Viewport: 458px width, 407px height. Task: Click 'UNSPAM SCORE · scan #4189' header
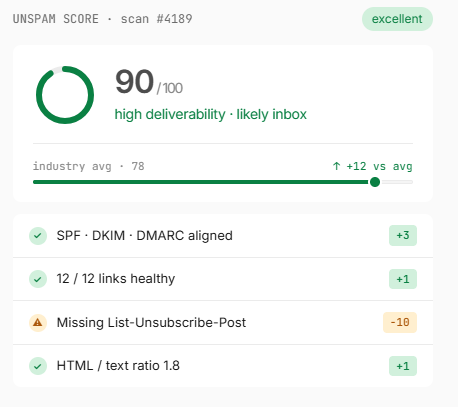tap(102, 19)
